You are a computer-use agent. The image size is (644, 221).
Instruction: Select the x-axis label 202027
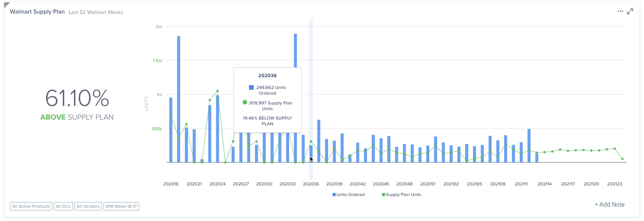pyautogui.click(x=241, y=184)
